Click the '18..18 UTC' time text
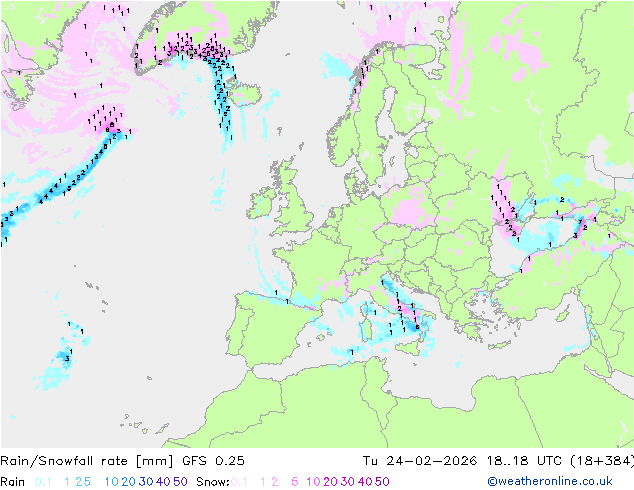Viewport: 634px width, 490px height. (524, 461)
